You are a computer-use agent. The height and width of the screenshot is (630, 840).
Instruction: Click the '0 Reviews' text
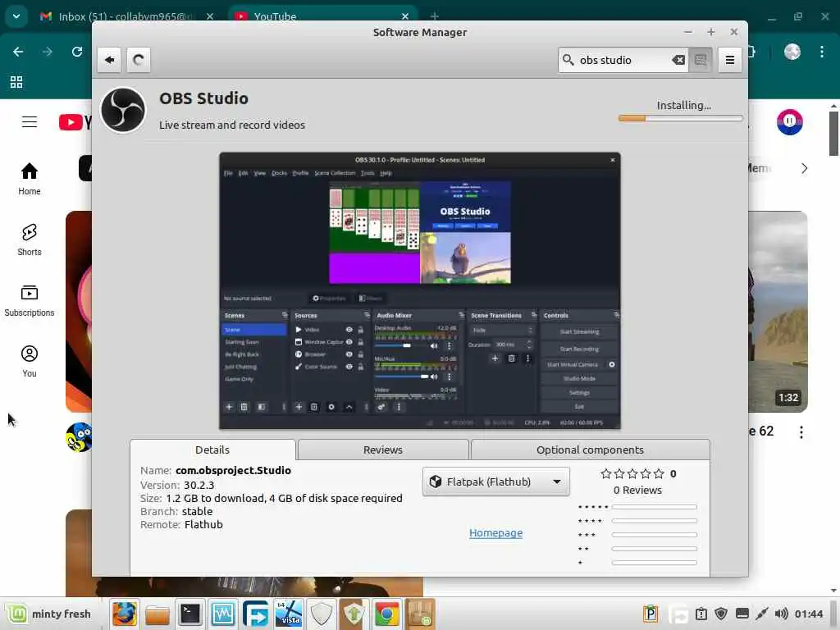[637, 491]
